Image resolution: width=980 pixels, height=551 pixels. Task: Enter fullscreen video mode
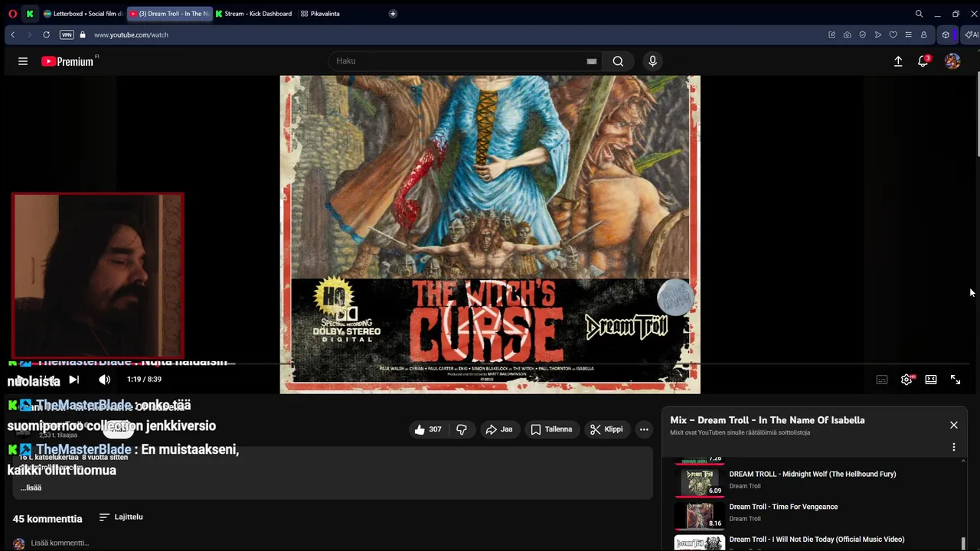click(955, 380)
